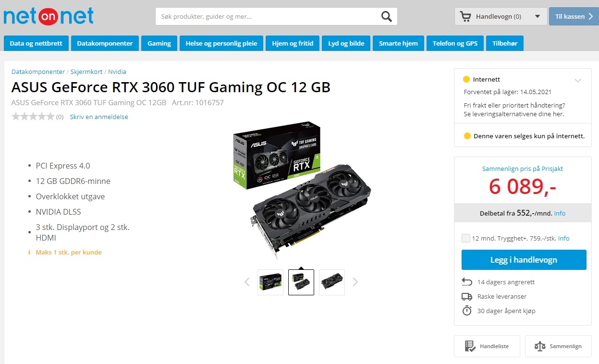Screen dimensions: 599x364
Task: Click the star rating icons
Action: [33, 117]
